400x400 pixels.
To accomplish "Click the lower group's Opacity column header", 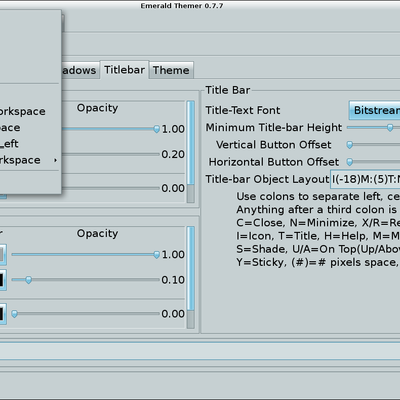I will (97, 234).
